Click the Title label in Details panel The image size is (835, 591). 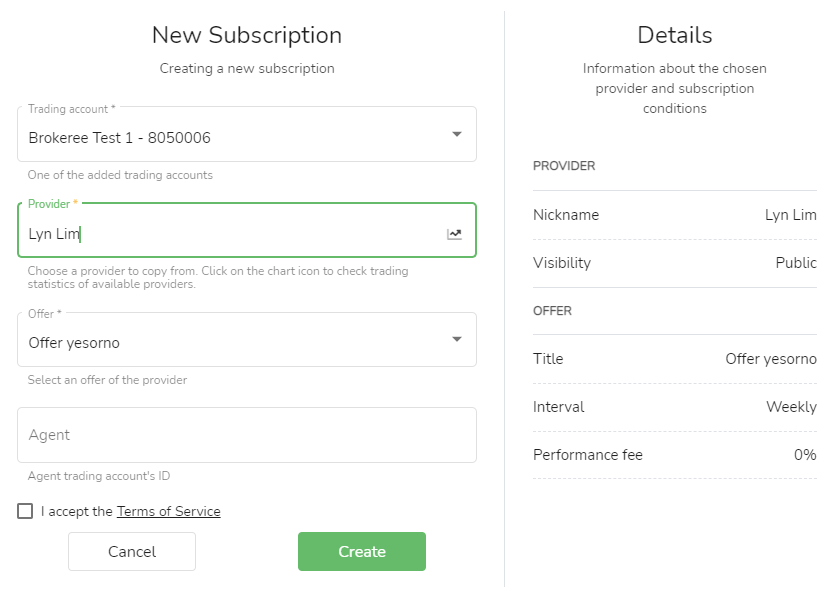click(x=548, y=359)
